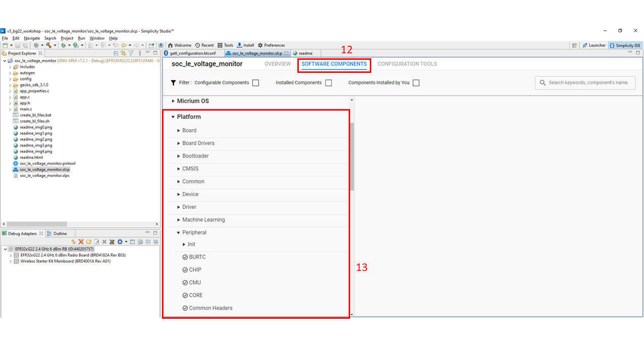The width and height of the screenshot is (644, 362).
Task: Open the OVERVIEW tab
Action: pos(278,64)
